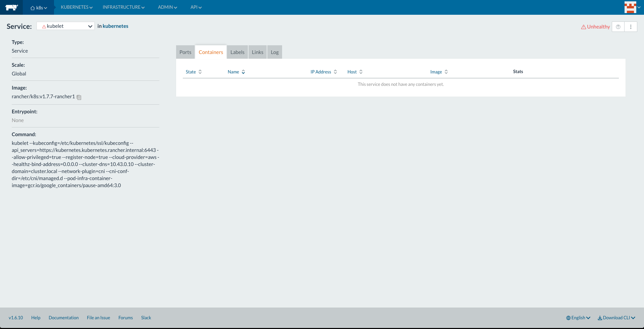Sort containers by IP Address column

click(x=324, y=72)
